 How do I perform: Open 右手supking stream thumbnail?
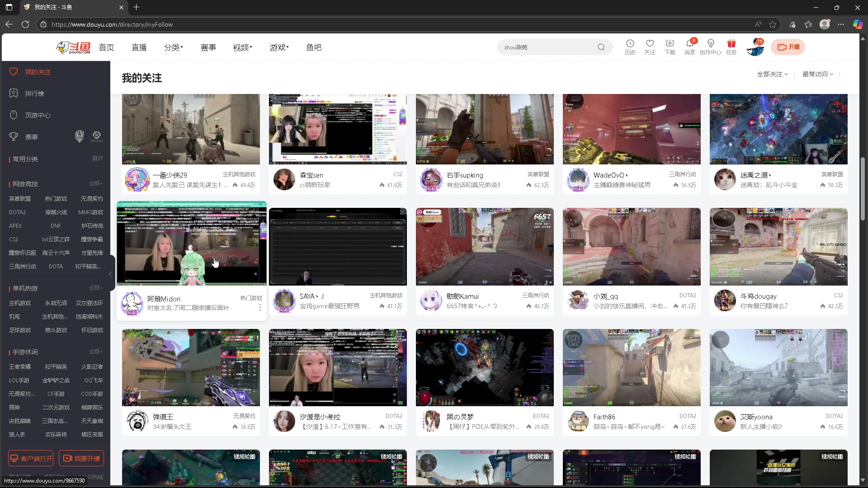(485, 129)
